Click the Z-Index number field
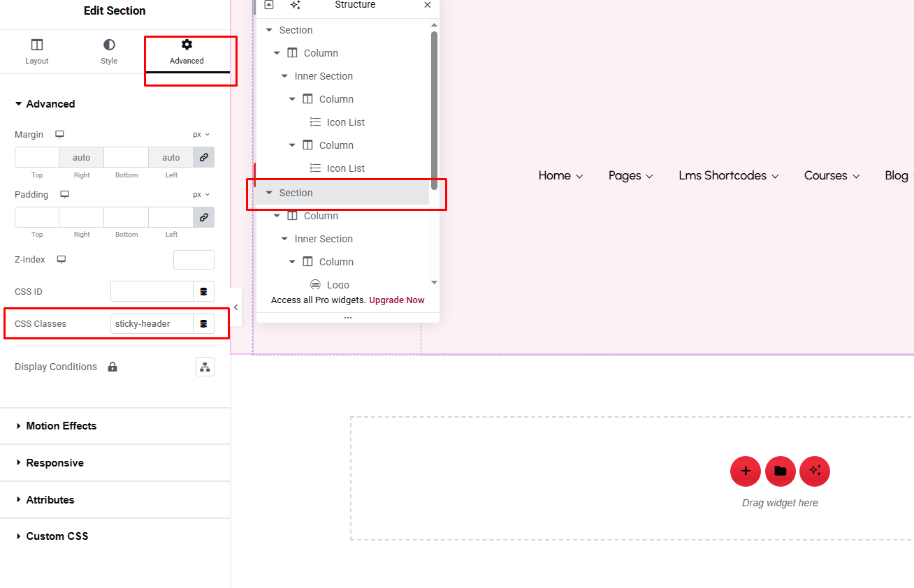This screenshot has height=588, width=914. (194, 260)
